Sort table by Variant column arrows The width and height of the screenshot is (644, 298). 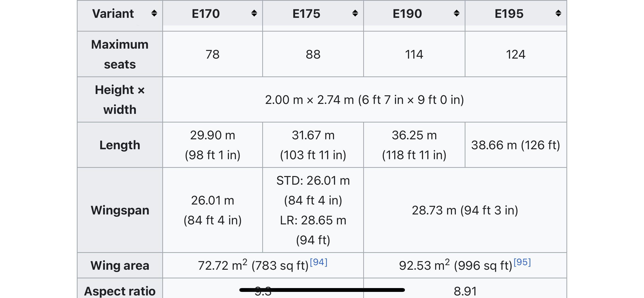[154, 13]
